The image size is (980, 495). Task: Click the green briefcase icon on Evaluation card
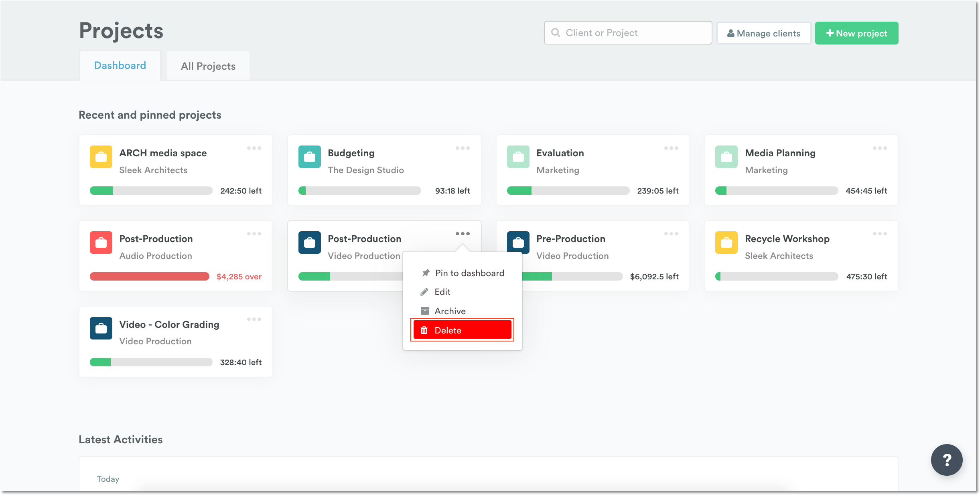[518, 157]
